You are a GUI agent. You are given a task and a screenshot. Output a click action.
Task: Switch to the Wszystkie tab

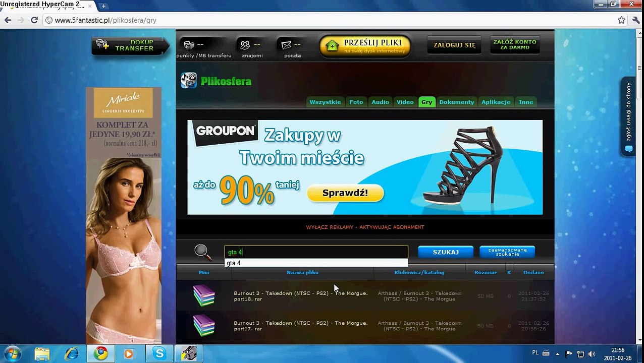[325, 102]
